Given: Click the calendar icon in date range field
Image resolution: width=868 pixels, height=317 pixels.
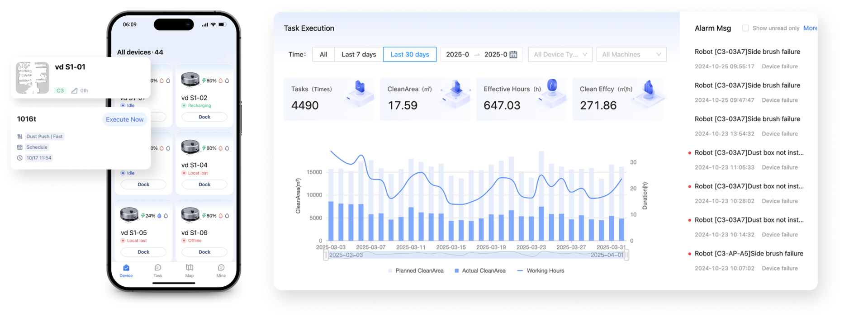Looking at the screenshot, I should point(513,54).
